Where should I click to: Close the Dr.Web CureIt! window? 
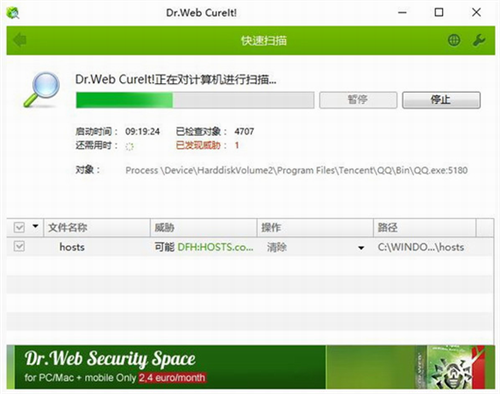tap(476, 13)
